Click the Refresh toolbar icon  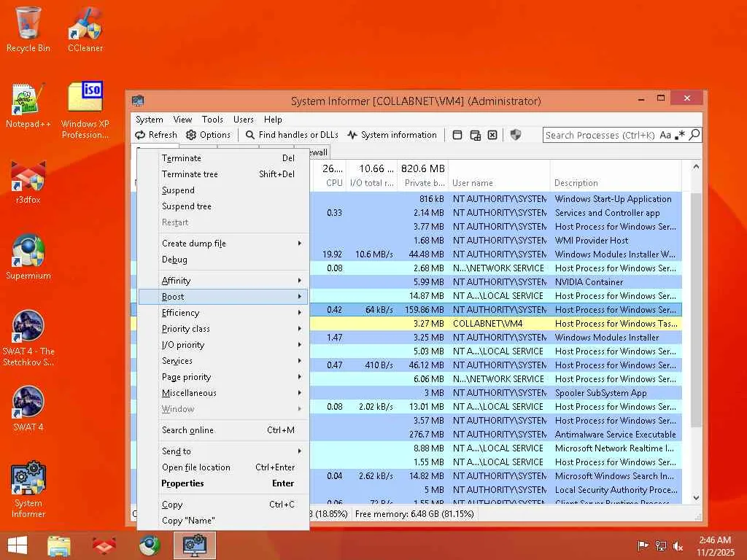tap(140, 135)
